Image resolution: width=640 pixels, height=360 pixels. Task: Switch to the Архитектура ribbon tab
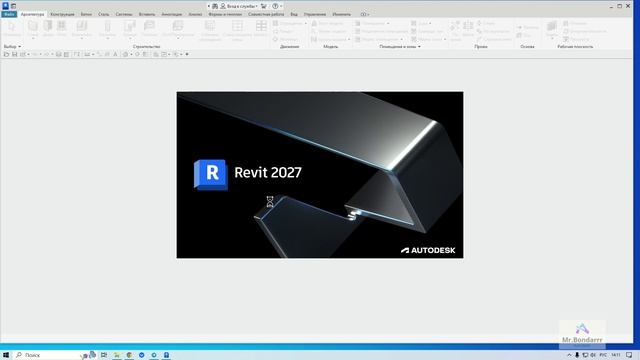(32, 14)
